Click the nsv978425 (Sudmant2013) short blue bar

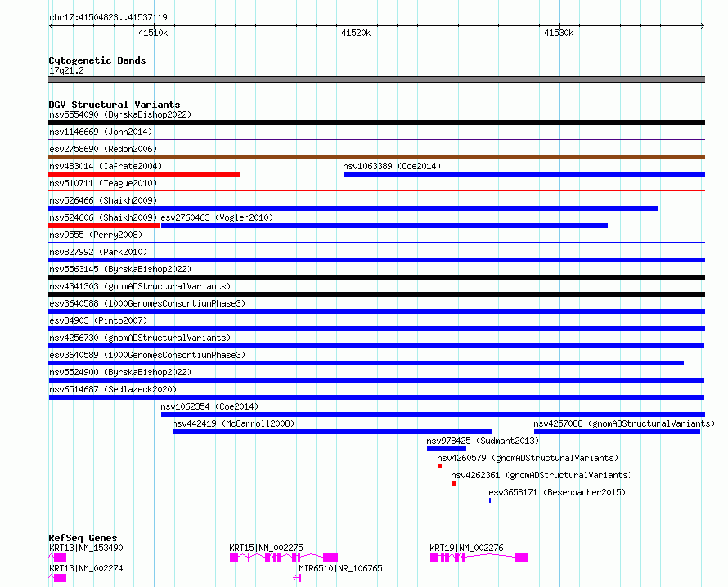click(447, 449)
